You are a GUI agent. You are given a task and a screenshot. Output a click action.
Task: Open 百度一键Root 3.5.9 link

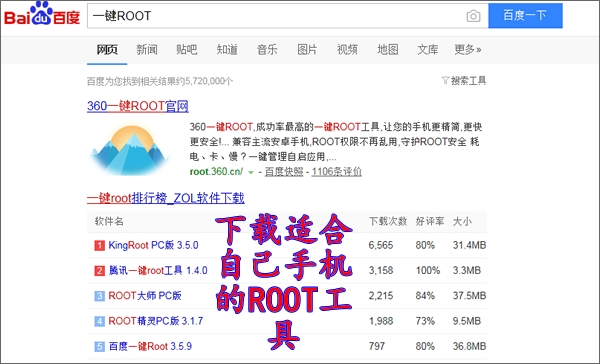click(150, 346)
